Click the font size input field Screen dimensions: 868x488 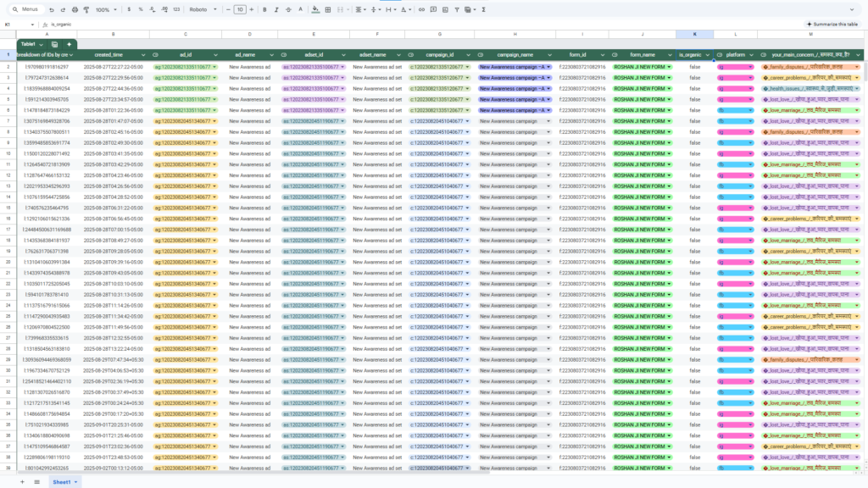[240, 9]
